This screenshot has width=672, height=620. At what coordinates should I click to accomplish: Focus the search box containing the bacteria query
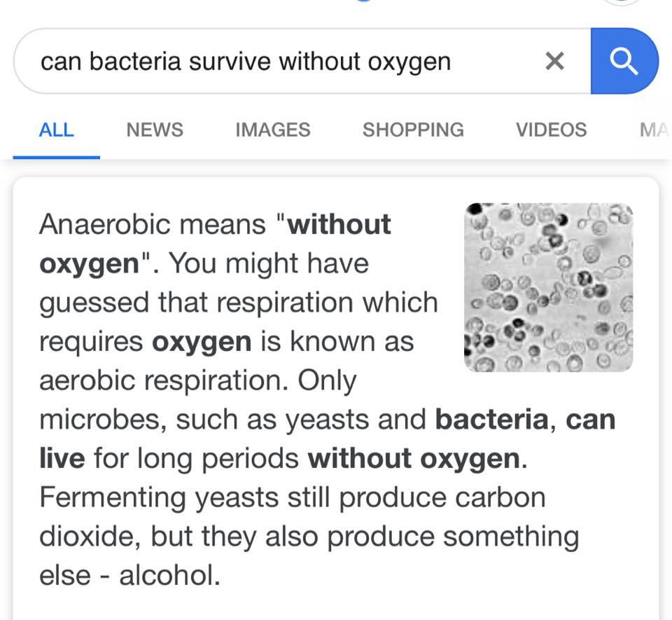coord(280,62)
